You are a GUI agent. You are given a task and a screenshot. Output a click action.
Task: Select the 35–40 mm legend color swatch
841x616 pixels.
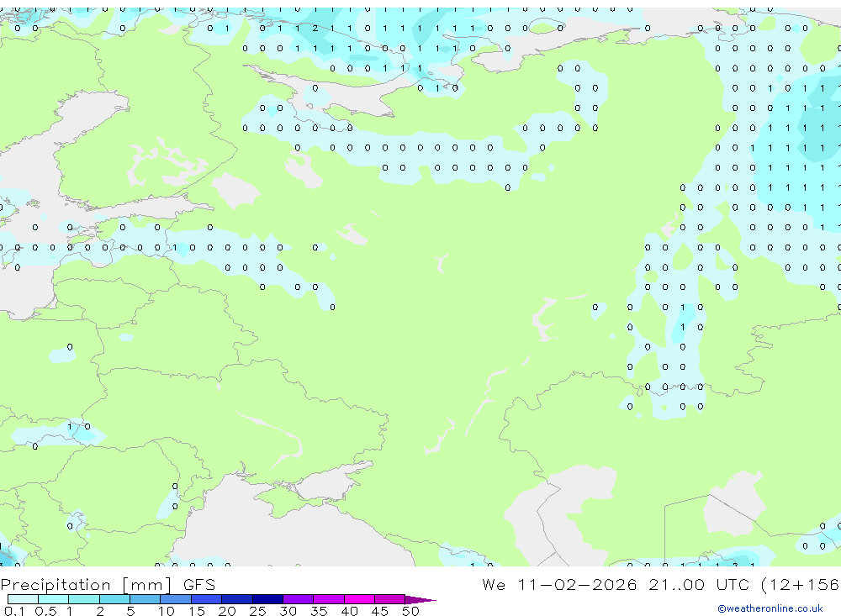pos(328,599)
